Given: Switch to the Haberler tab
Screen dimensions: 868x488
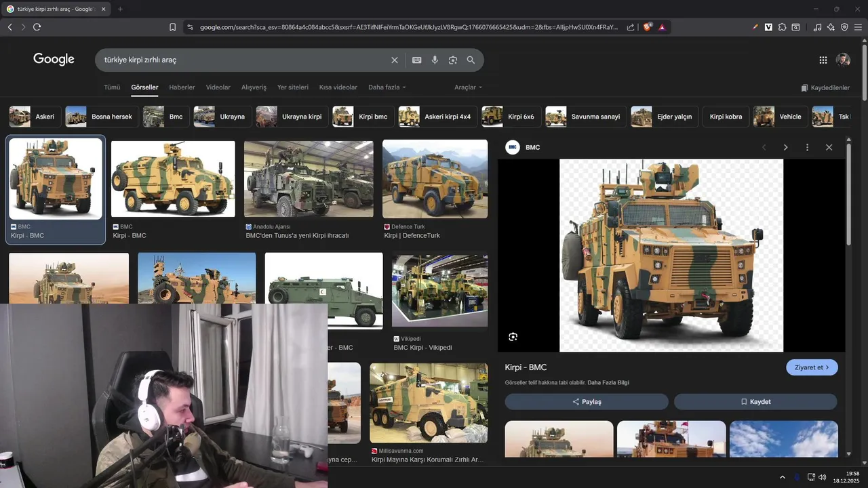Looking at the screenshot, I should pos(182,87).
